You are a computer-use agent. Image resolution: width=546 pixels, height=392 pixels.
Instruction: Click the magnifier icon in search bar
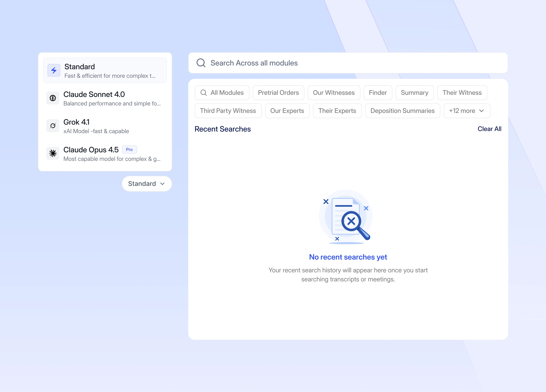201,63
